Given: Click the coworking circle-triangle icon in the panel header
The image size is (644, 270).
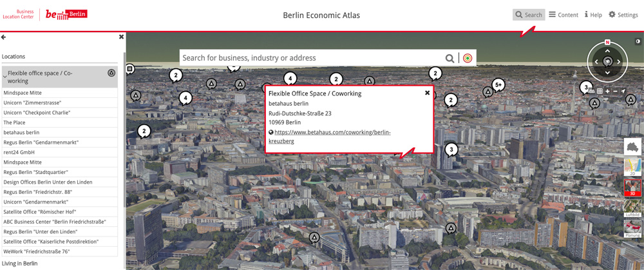Looking at the screenshot, I should 111,73.
